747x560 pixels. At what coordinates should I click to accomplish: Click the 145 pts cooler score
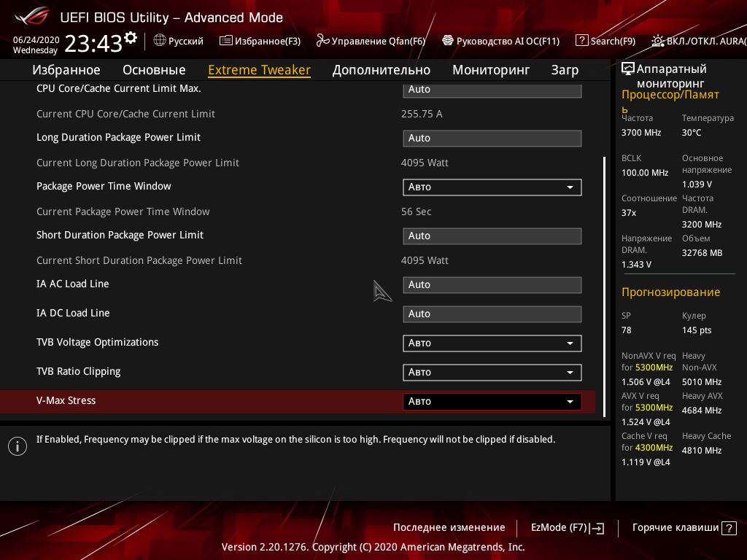coord(697,330)
